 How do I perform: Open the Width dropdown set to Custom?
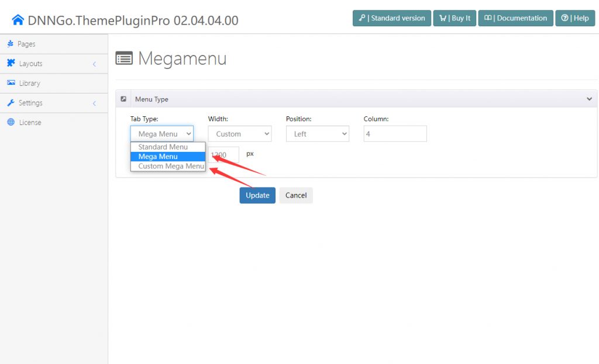(240, 133)
